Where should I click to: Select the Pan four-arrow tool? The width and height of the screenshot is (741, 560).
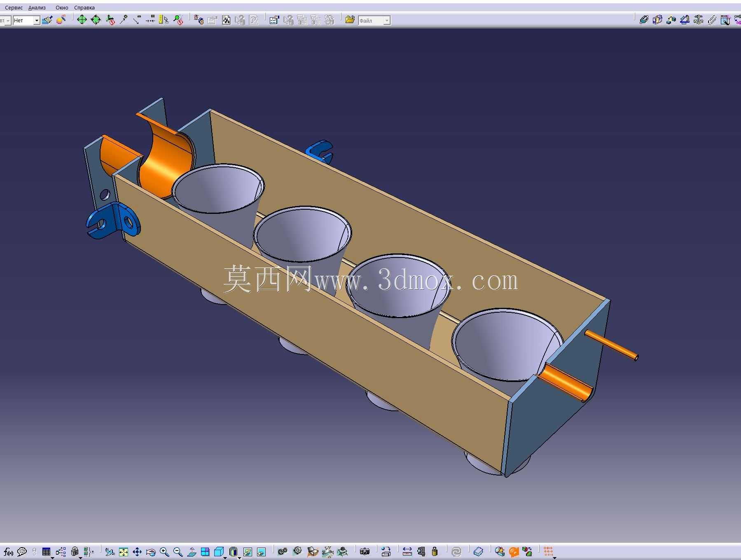coord(137,551)
